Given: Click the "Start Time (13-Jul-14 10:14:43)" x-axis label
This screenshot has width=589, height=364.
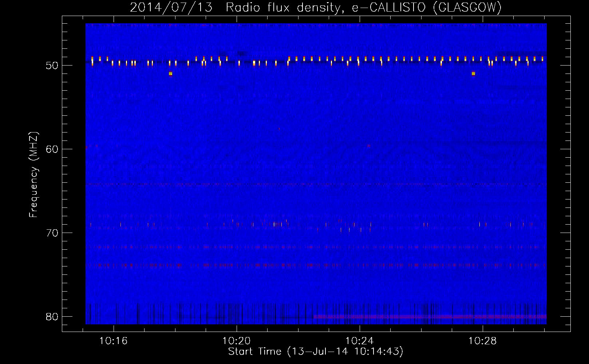Looking at the screenshot, I should click(x=316, y=352).
